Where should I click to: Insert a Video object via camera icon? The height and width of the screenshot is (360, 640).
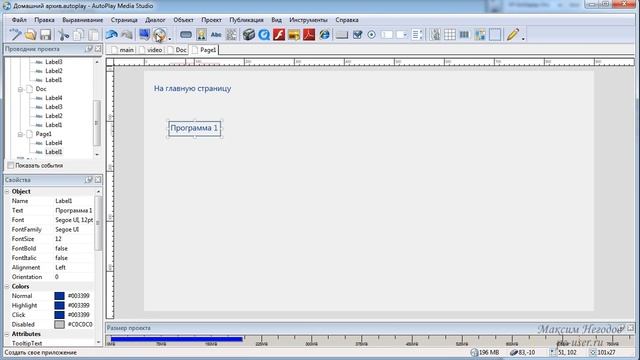pos(249,35)
